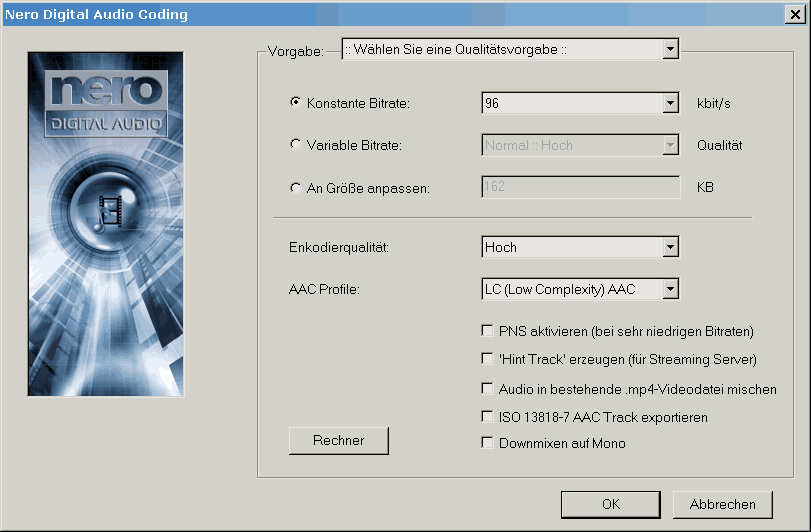The height and width of the screenshot is (532, 811).
Task: Enable ISO 13818-7 AAC Track exportieren
Action: (488, 416)
